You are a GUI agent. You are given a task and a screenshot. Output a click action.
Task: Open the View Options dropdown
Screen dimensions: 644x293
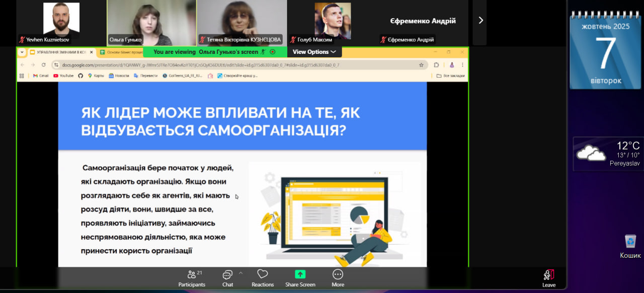[x=314, y=52]
